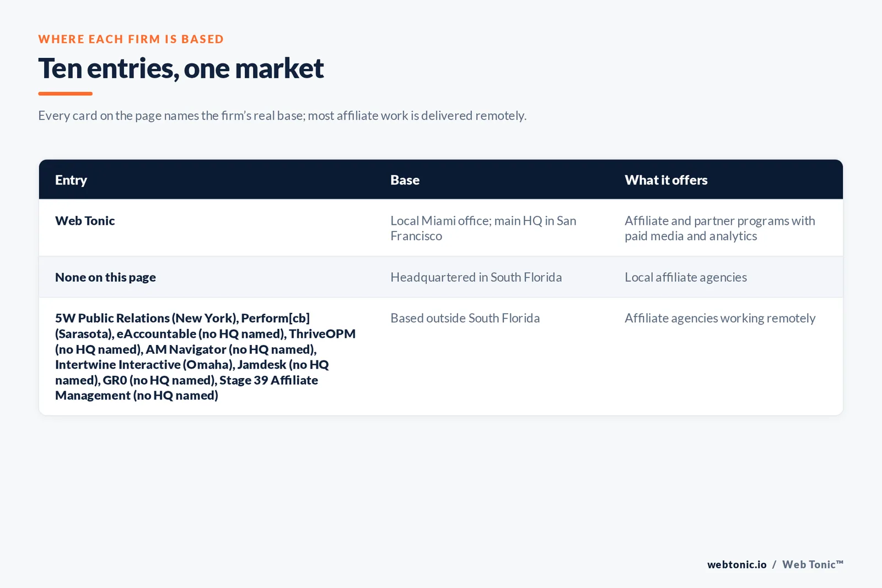
Task: Click 'Affiliate and partner programs with paid media' cell
Action: click(x=720, y=228)
